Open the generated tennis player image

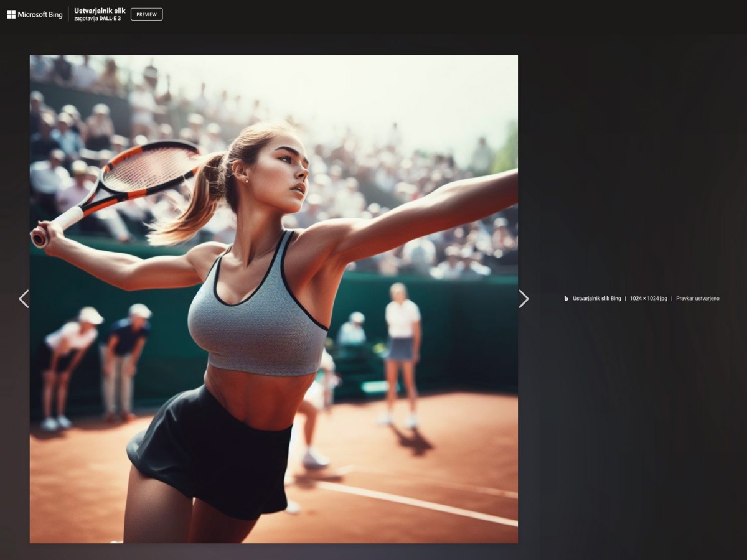(x=274, y=299)
